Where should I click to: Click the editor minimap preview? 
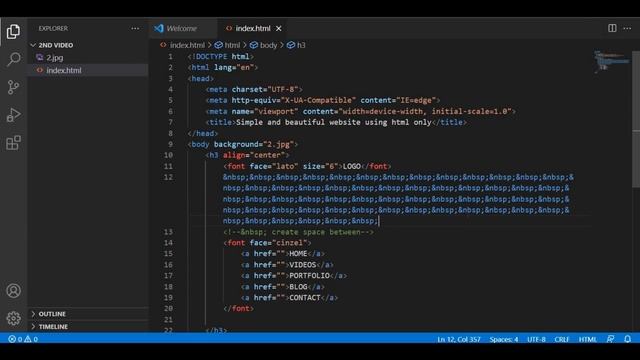(x=611, y=61)
